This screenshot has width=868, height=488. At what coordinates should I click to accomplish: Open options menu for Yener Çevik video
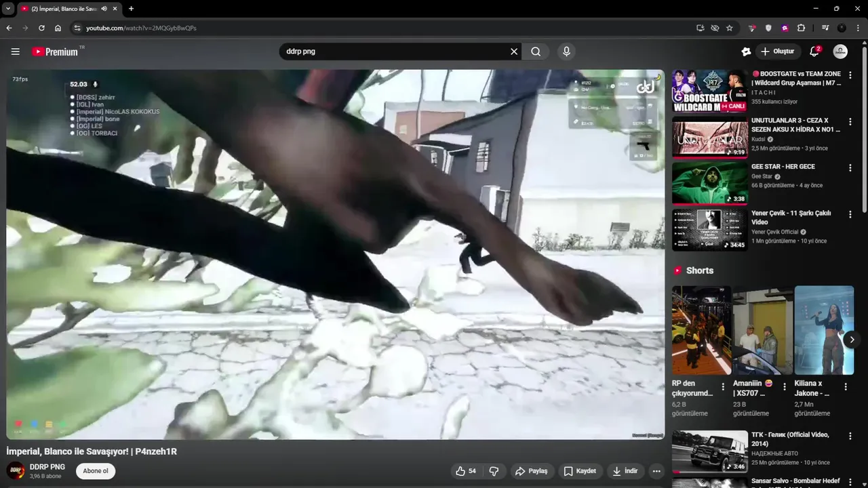(x=850, y=213)
